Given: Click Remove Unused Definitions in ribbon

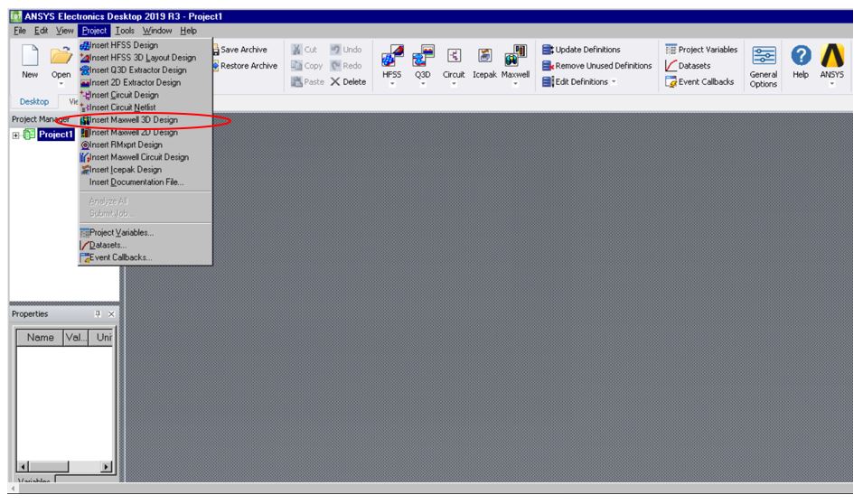Looking at the screenshot, I should 597,65.
